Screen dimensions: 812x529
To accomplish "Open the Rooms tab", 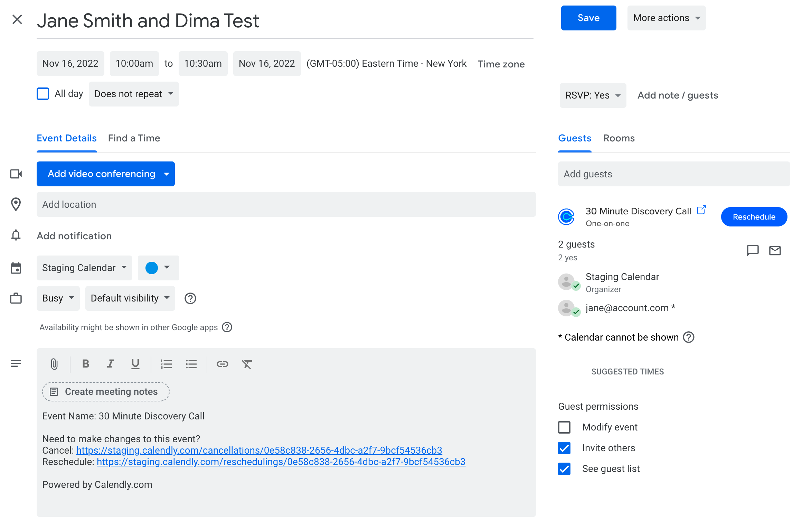I will [619, 138].
